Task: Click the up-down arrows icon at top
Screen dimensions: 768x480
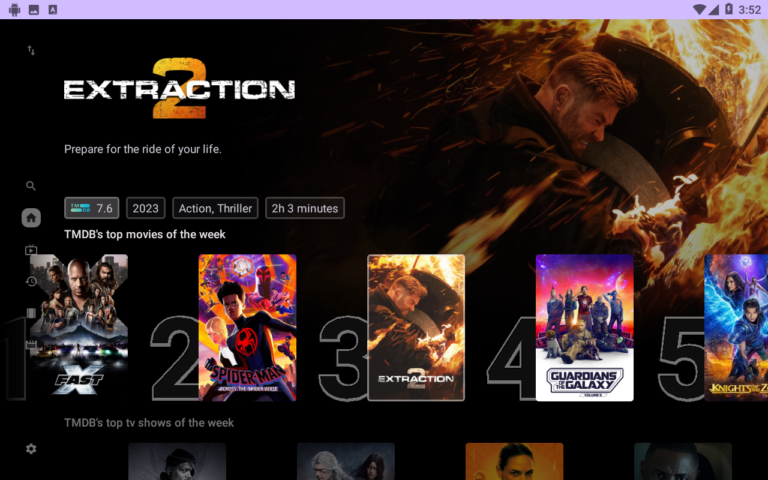Action: 31,50
